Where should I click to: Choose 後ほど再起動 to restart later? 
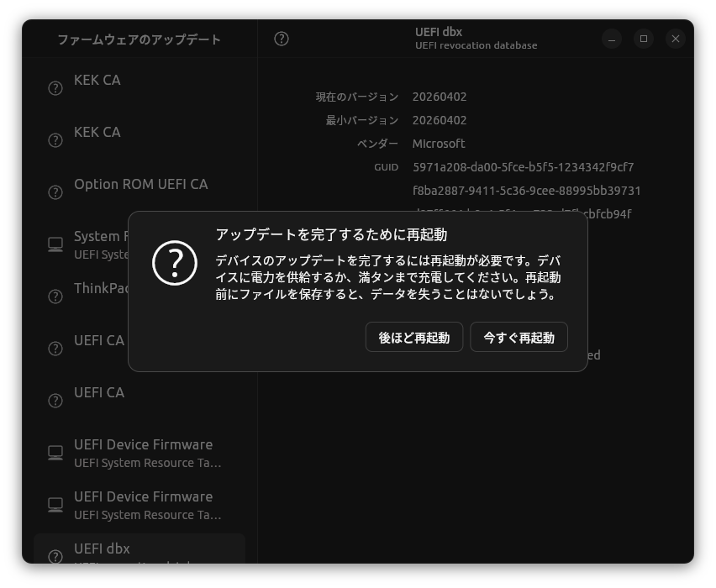pyautogui.click(x=414, y=338)
